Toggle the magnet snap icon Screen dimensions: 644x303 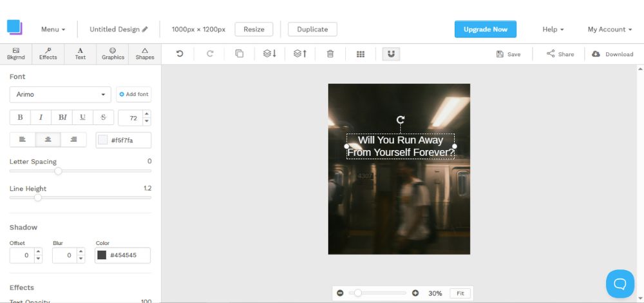[391, 54]
